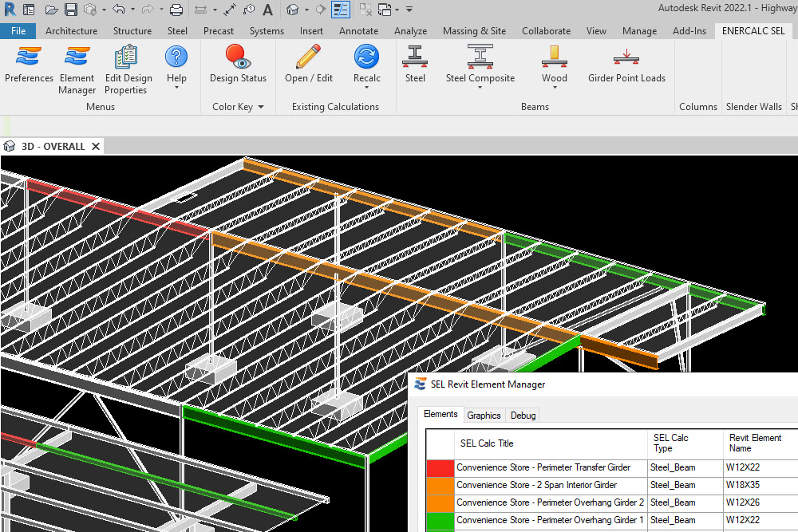Close the 3D - OVERALL view tab

coord(96,147)
